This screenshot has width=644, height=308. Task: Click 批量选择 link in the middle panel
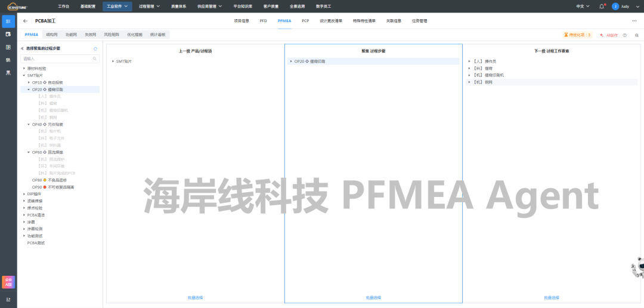(x=373, y=297)
